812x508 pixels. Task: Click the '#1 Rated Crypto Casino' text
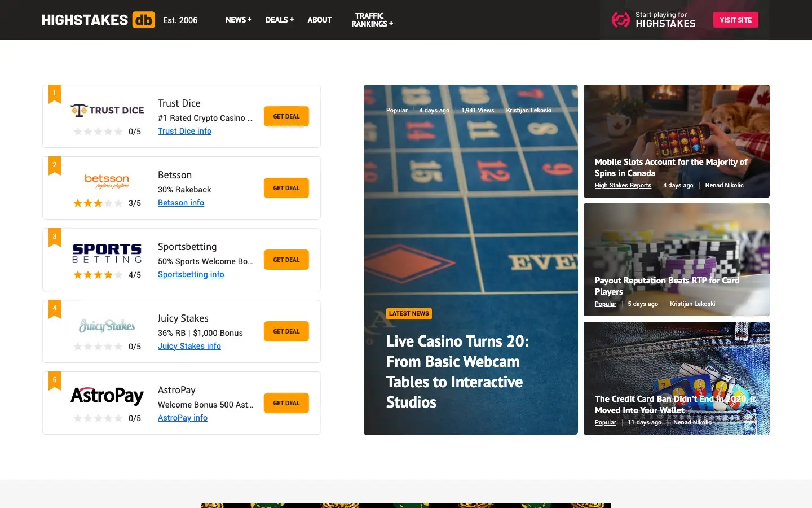pos(205,118)
